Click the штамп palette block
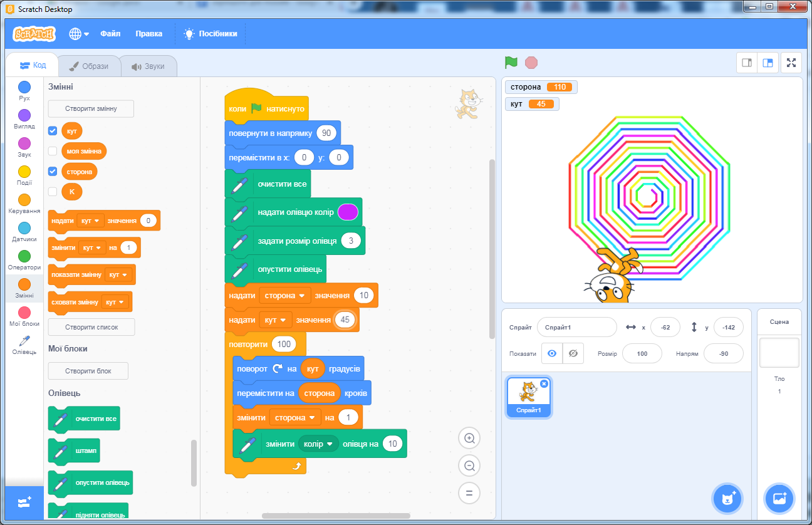This screenshot has width=812, height=525. tap(74, 451)
